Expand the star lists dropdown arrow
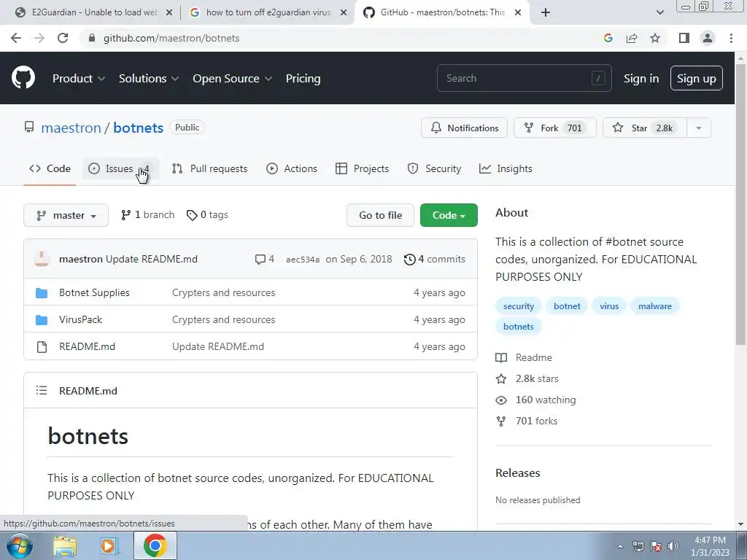Screen dimensions: 747x560 (699, 128)
